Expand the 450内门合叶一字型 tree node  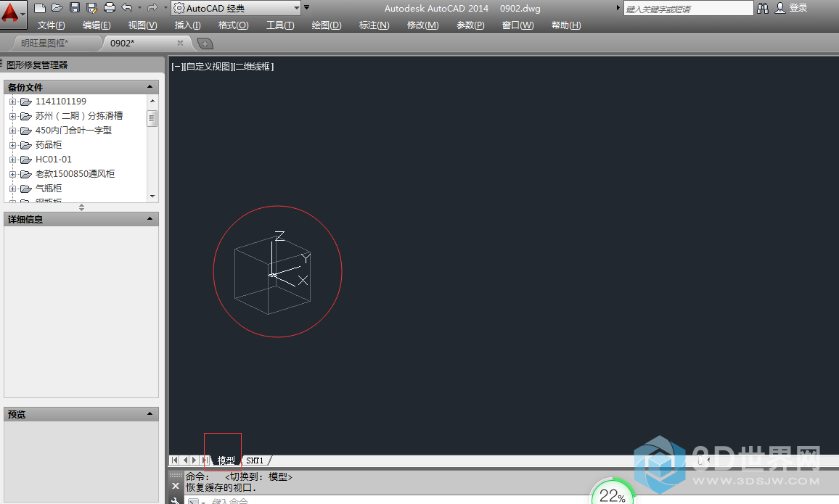[x=13, y=131]
